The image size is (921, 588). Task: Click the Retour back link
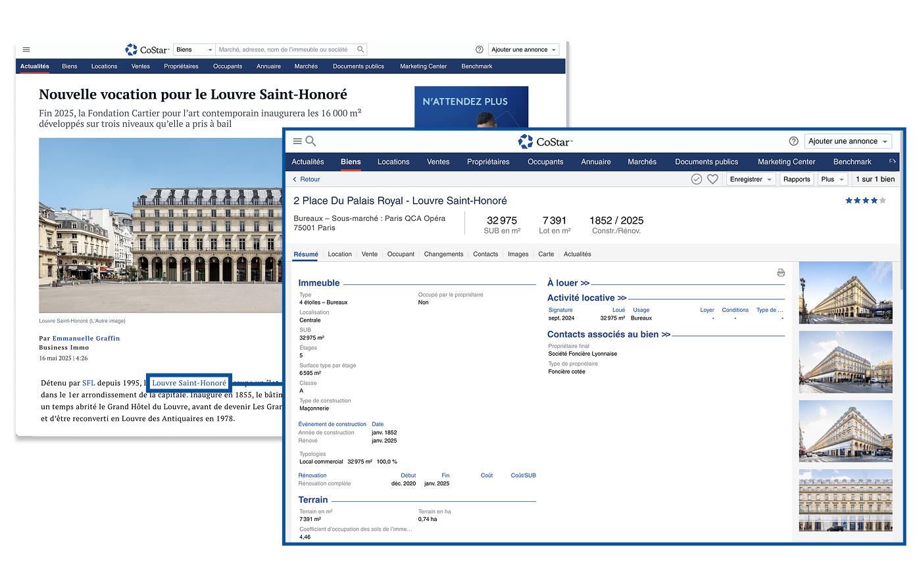click(307, 179)
